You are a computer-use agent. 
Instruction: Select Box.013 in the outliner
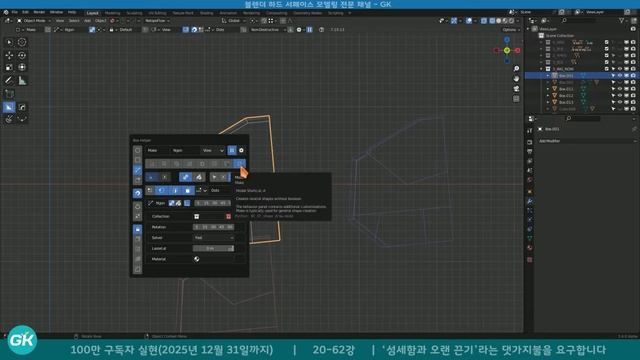pos(566,102)
